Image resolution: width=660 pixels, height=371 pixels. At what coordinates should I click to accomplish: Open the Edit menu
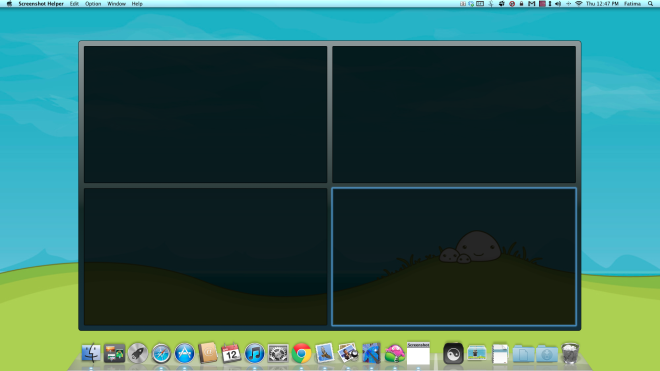pos(74,4)
